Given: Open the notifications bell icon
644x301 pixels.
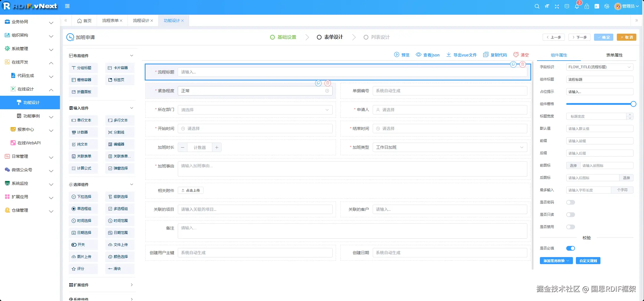Looking at the screenshot, I should [576, 6].
